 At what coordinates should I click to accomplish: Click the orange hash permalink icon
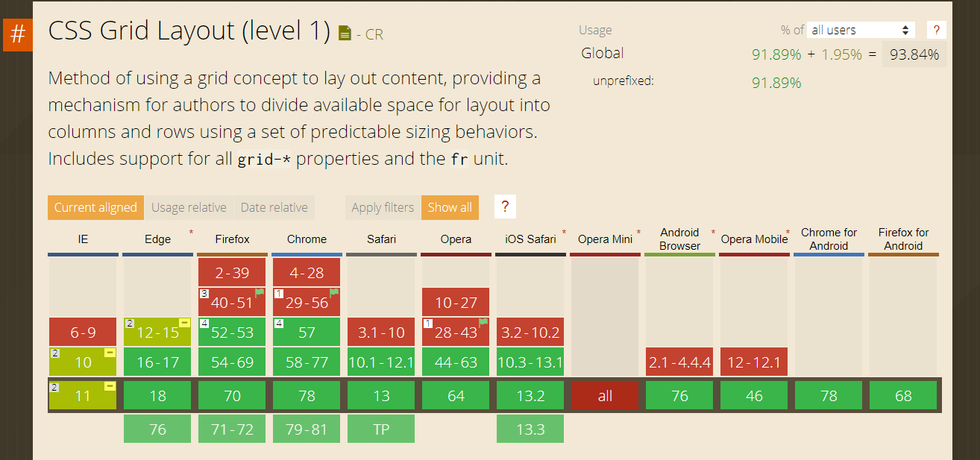tap(17, 34)
